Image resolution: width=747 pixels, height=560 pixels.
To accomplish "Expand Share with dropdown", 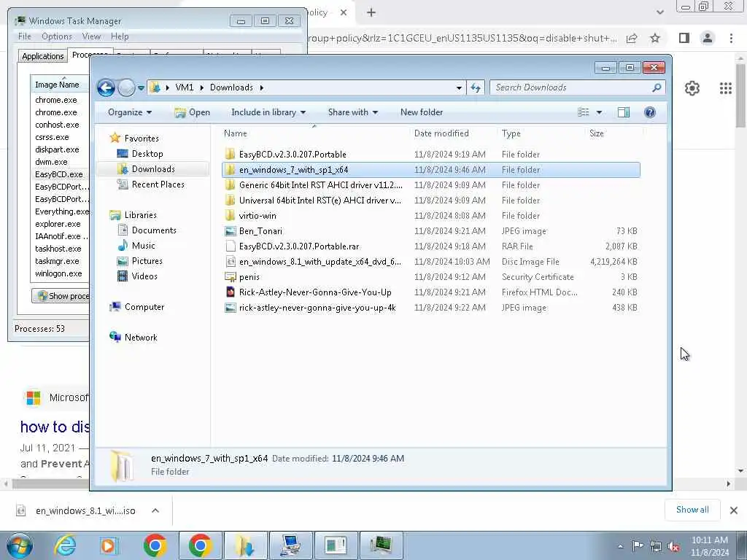I will 353,112.
